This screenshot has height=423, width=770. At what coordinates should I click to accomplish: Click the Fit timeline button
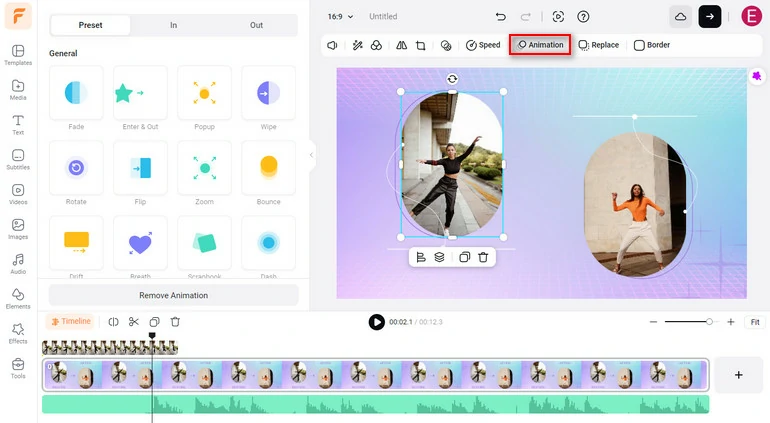[755, 322]
